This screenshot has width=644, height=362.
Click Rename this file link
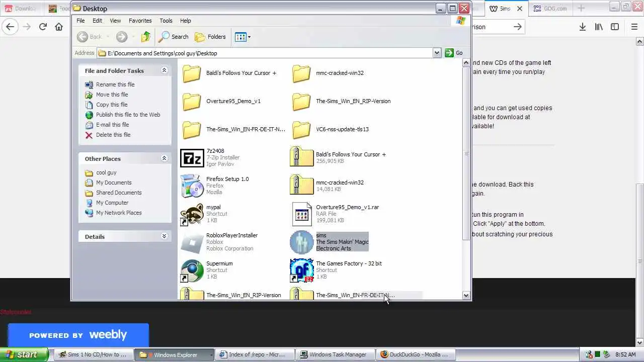tap(115, 84)
